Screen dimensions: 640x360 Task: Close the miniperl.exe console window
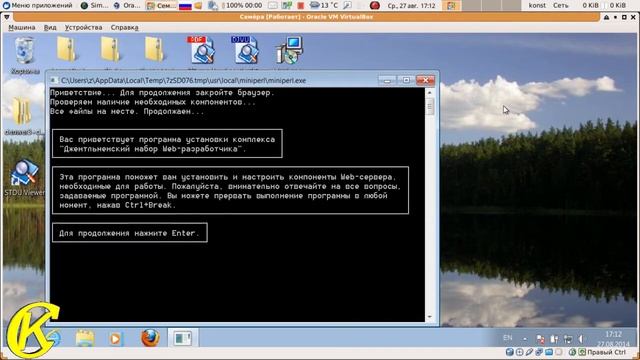[x=425, y=80]
